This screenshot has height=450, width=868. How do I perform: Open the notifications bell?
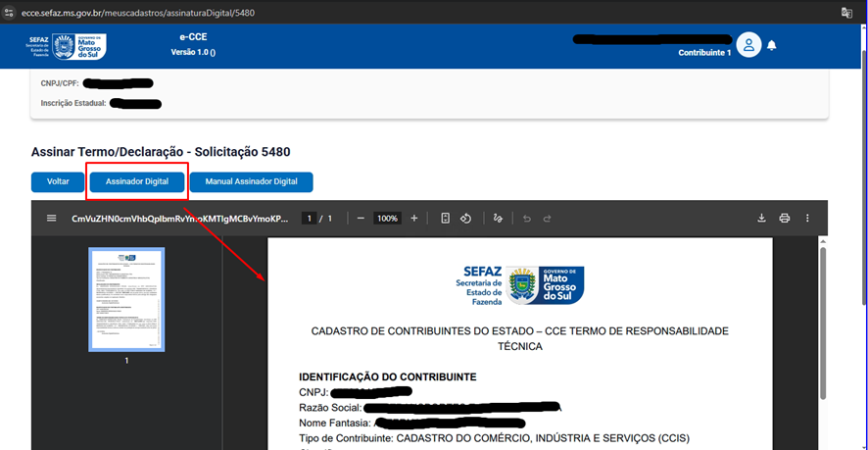click(772, 45)
